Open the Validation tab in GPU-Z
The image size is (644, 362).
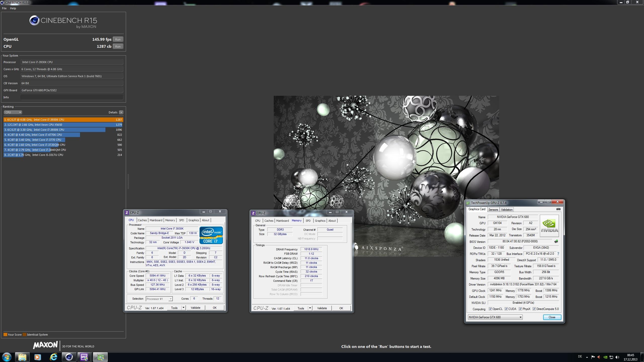point(507,210)
